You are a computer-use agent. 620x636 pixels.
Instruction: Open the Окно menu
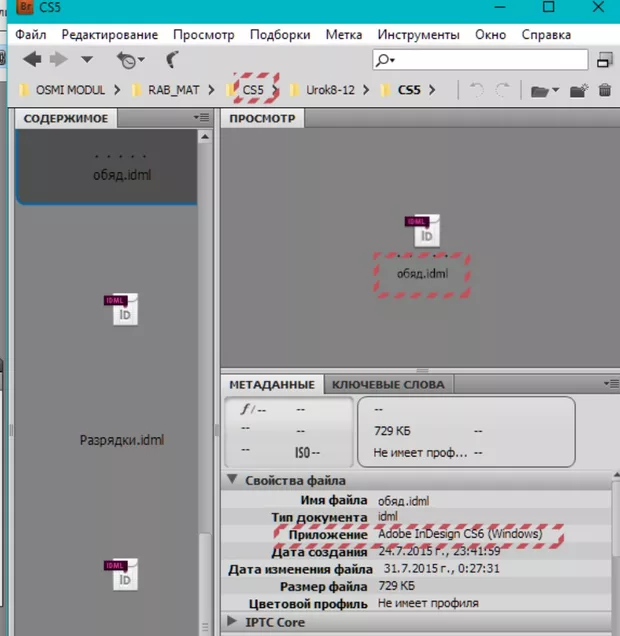click(490, 35)
